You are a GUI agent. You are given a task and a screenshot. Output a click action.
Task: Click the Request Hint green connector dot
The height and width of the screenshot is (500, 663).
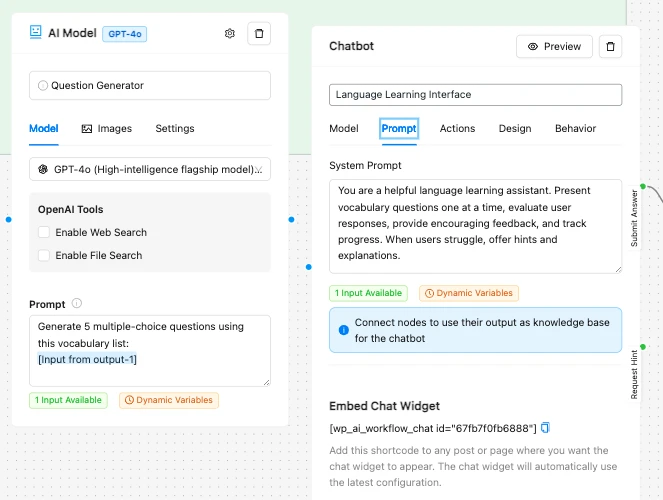coord(643,347)
